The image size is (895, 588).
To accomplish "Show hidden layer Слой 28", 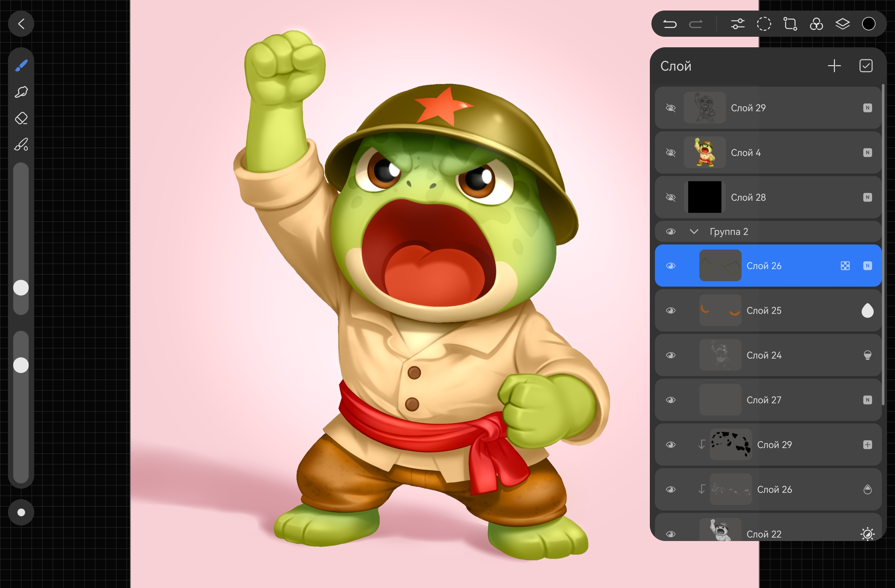I will coord(671,197).
